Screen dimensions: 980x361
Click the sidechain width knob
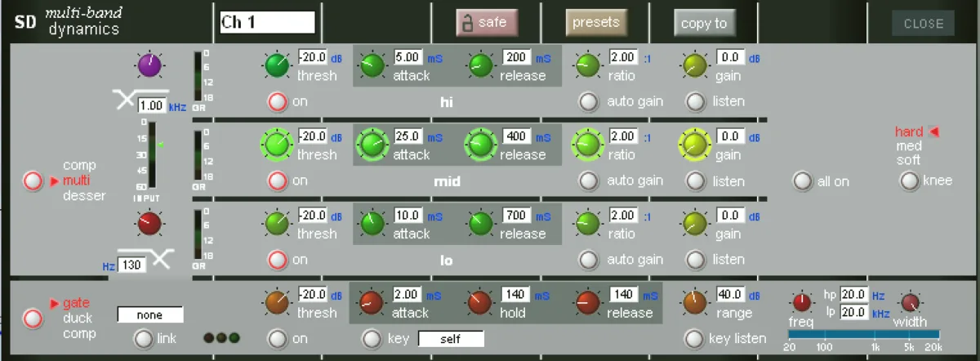tap(910, 304)
